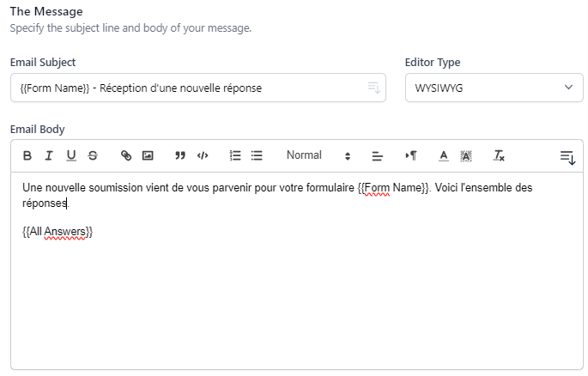Open text alignment options

377,156
